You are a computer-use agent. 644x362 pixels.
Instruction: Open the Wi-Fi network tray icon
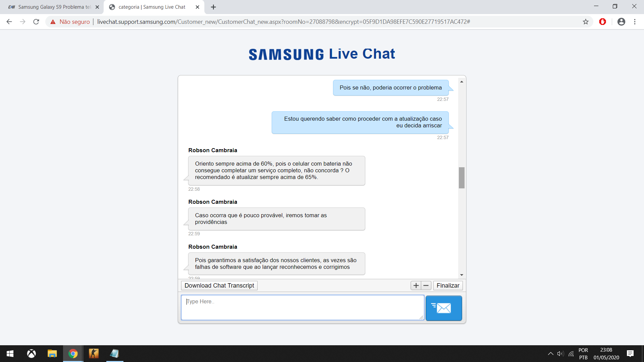571,354
